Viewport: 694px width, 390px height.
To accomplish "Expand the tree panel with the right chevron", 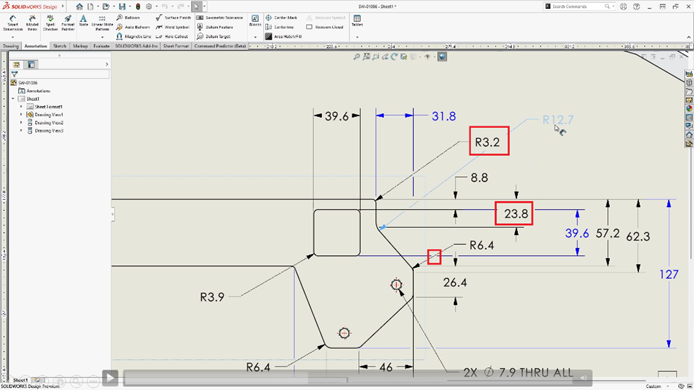I will pyautogui.click(x=107, y=65).
